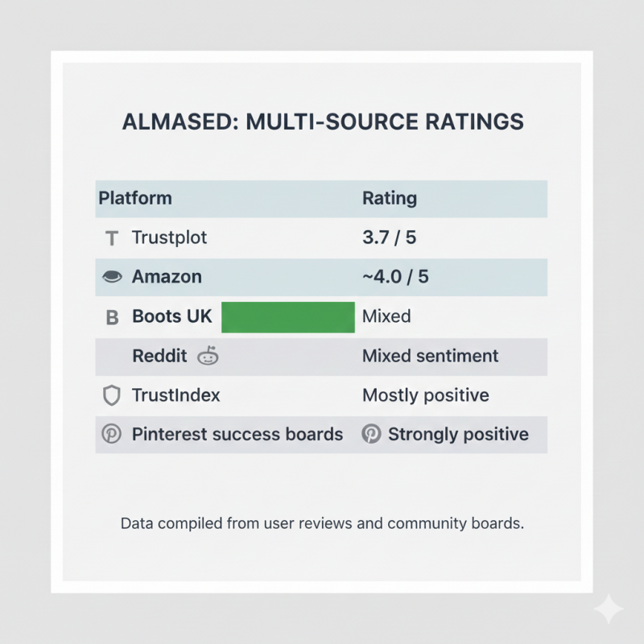Click the Amazon logo icon
Viewport: 644px width, 644px height.
(x=113, y=277)
